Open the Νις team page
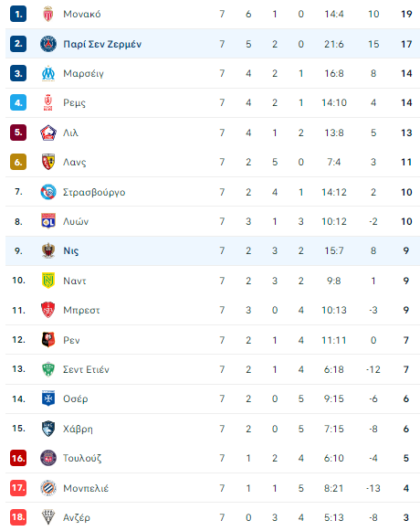The height and width of the screenshot is (531, 420). pyautogui.click(x=71, y=251)
